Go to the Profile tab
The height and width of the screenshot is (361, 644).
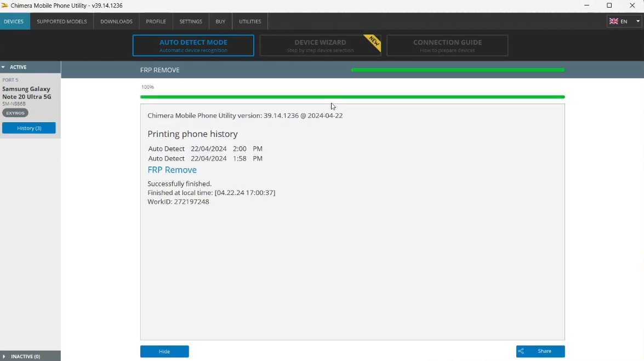click(156, 21)
